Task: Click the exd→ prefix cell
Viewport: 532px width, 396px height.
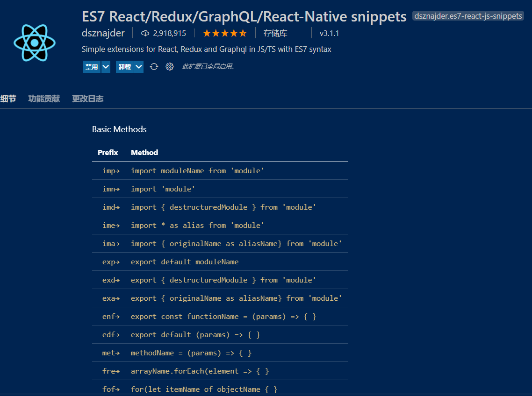Action: pyautogui.click(x=111, y=280)
